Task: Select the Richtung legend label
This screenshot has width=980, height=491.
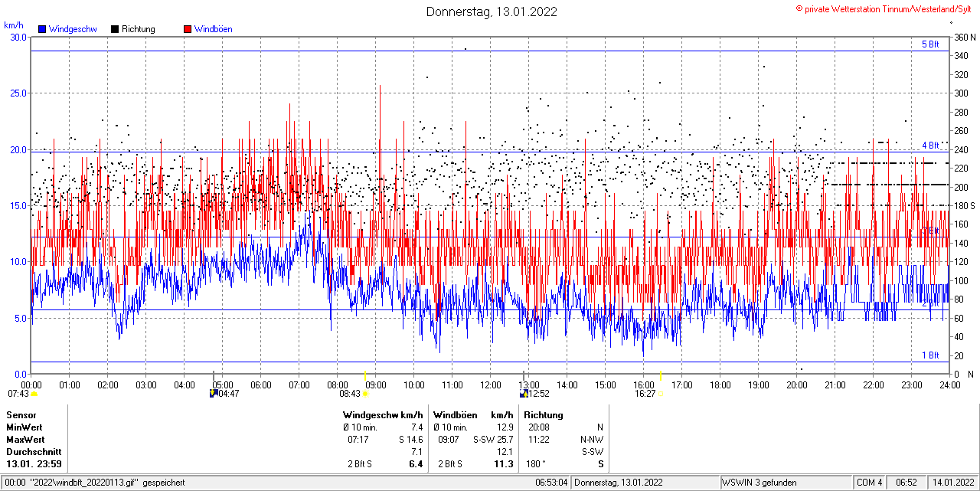Action: pyautogui.click(x=139, y=29)
